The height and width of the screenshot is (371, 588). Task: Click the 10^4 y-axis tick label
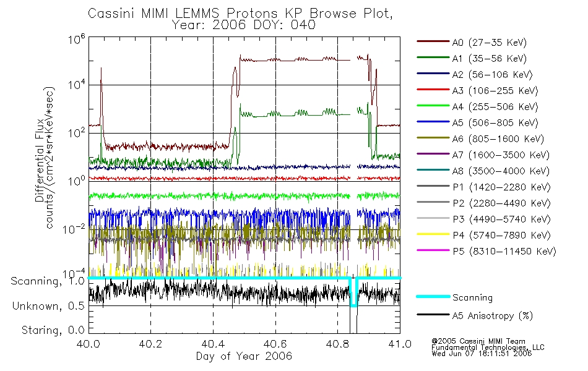click(77, 85)
